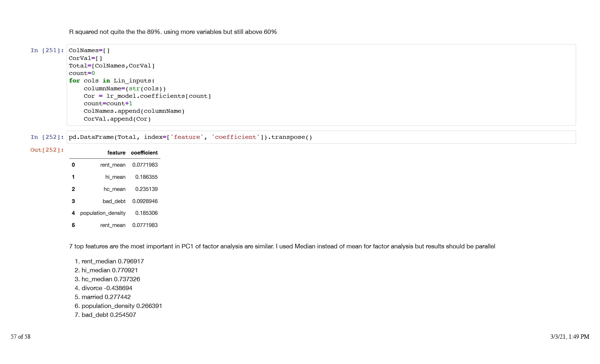Click the page number '57 of 58'

[x=20, y=337]
